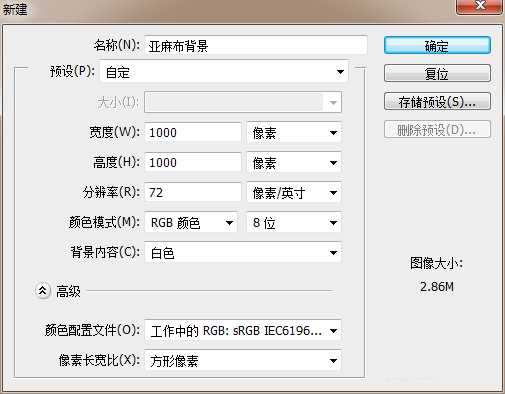Open the 预设 dropdown showing 自定
The height and width of the screenshot is (394, 505).
point(224,72)
